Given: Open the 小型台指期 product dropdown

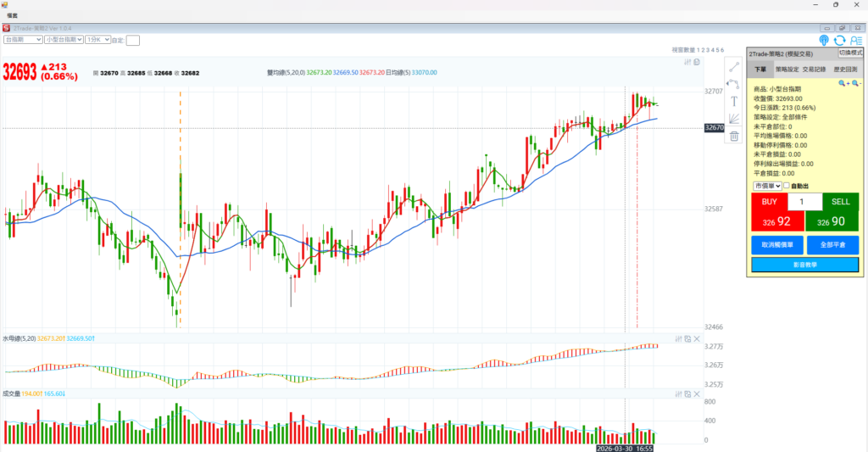Looking at the screenshot, I should pyautogui.click(x=63, y=39).
